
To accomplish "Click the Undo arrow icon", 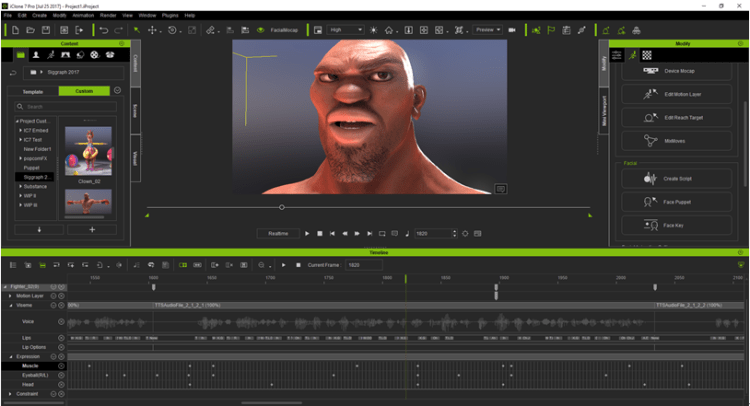I will click(x=103, y=30).
